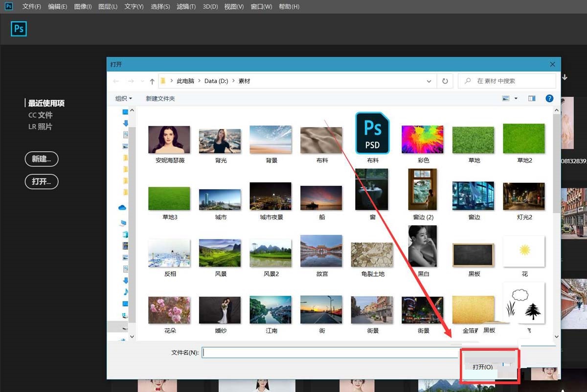Click the This PC icon in the sidebar

point(124,222)
